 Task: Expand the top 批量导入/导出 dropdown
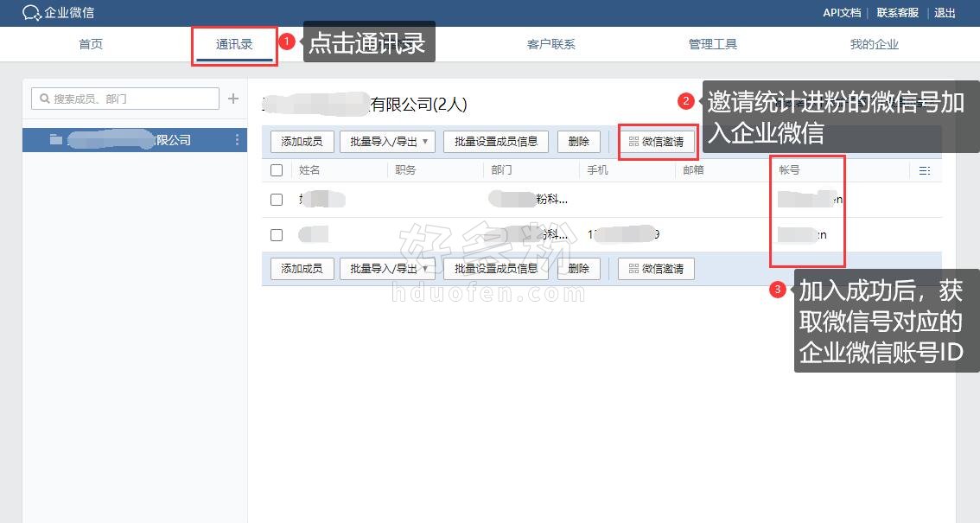(x=387, y=141)
